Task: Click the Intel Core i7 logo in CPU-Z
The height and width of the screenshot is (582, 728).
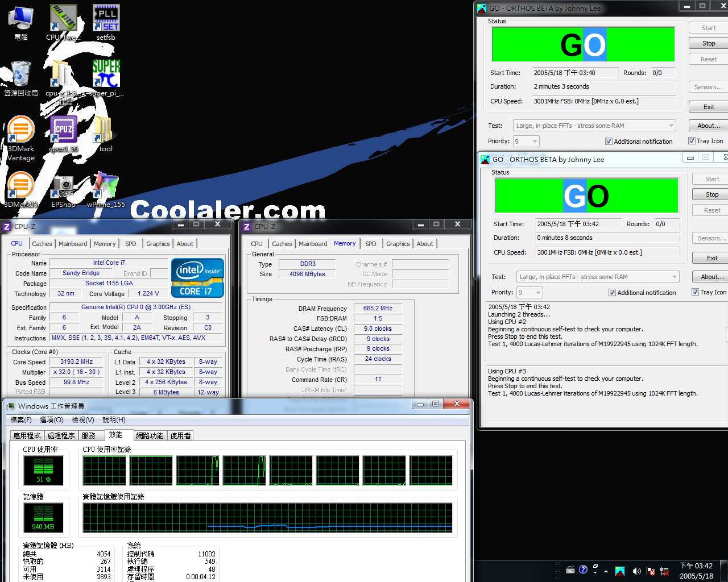Action: pos(197,278)
